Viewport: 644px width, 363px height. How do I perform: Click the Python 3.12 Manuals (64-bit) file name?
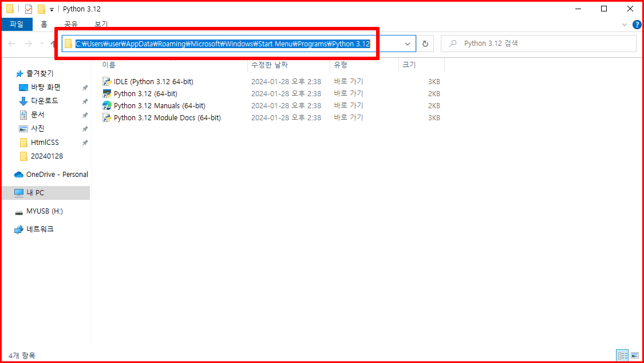(x=159, y=105)
